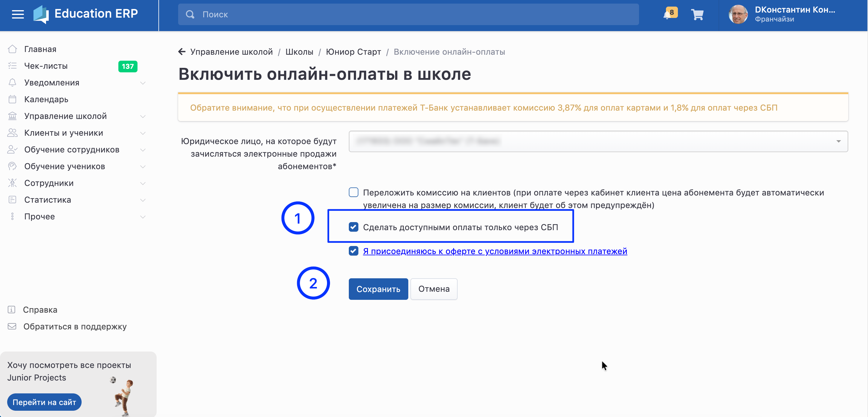The width and height of the screenshot is (868, 417).
Task: Click the Главная home icon
Action: coord(13,49)
